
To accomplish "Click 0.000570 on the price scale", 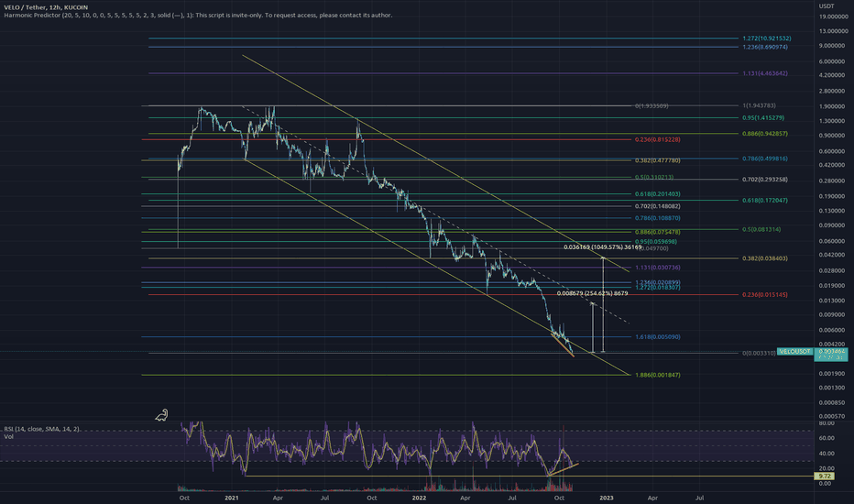I will click(832, 416).
